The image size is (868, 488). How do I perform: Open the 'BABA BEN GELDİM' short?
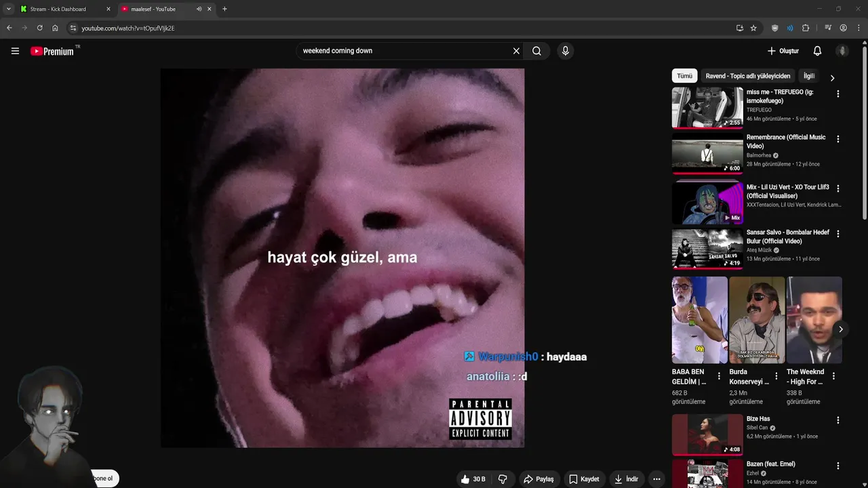pos(699,320)
